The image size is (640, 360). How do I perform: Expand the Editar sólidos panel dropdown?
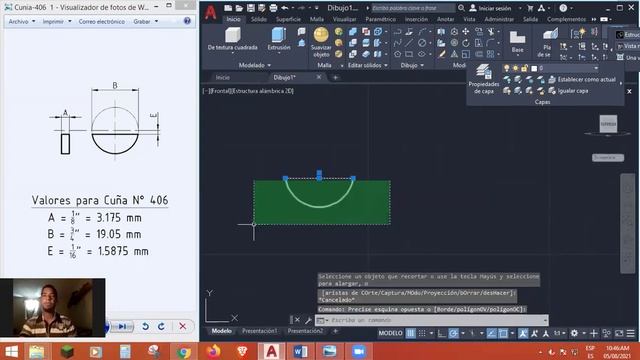[367, 65]
